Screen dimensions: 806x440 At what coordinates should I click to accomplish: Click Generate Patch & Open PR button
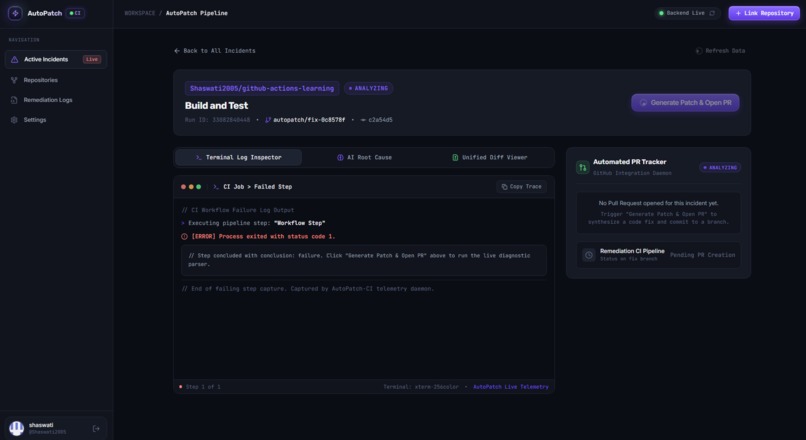pyautogui.click(x=685, y=103)
